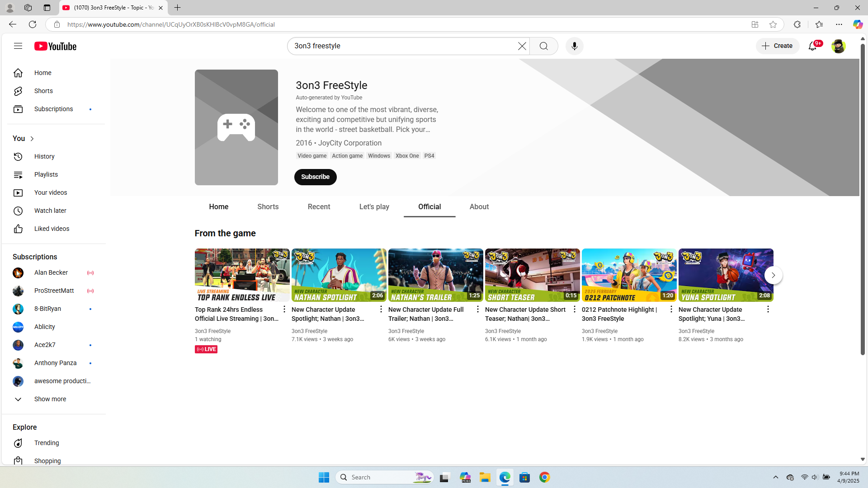Open the Copilot sidebar icon
The width and height of the screenshot is (868, 488).
tap(858, 24)
